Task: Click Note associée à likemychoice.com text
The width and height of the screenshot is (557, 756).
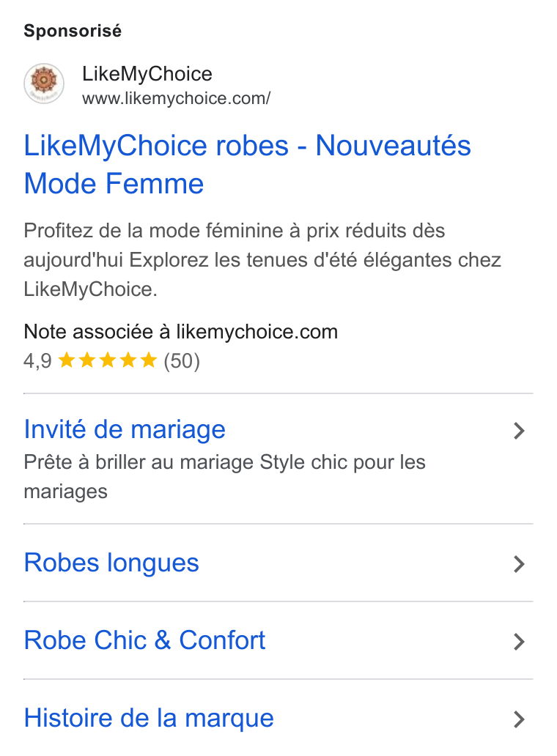Action: coord(181,332)
